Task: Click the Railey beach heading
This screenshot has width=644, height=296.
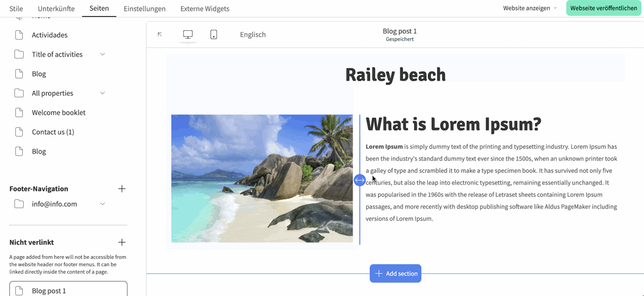Action: (396, 75)
